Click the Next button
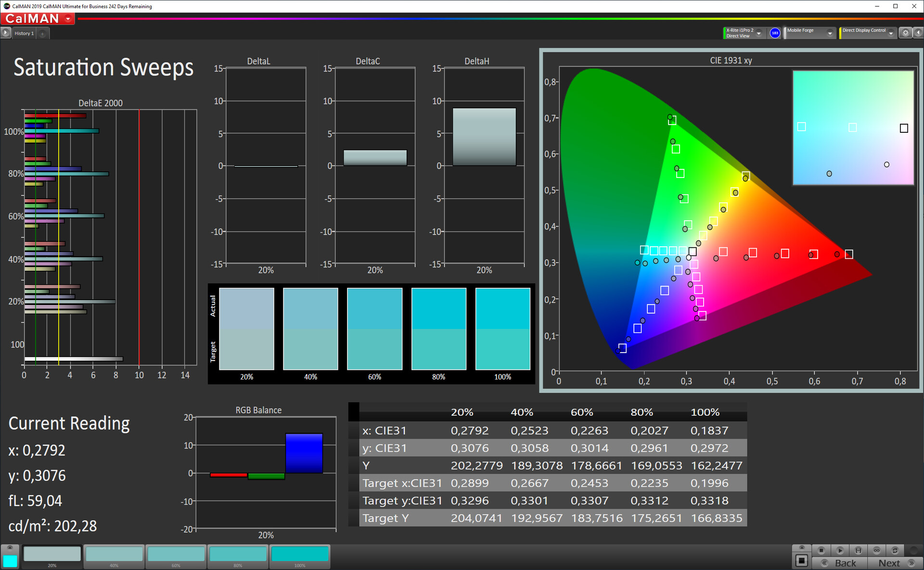 pos(895,563)
